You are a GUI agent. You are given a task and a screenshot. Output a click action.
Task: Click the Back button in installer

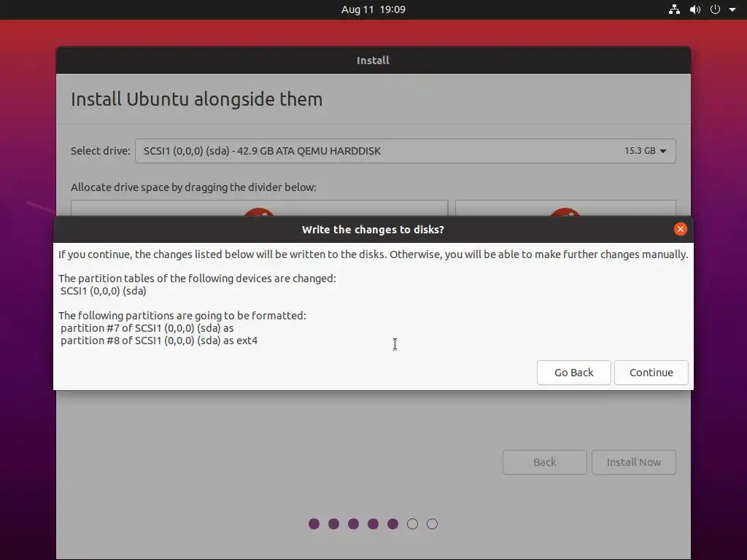(544, 462)
